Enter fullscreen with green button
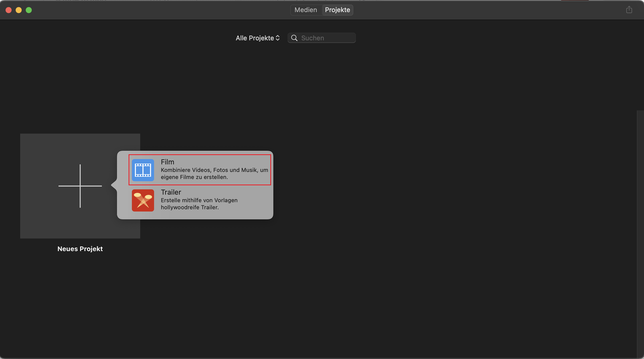Image resolution: width=644 pixels, height=359 pixels. click(x=29, y=10)
